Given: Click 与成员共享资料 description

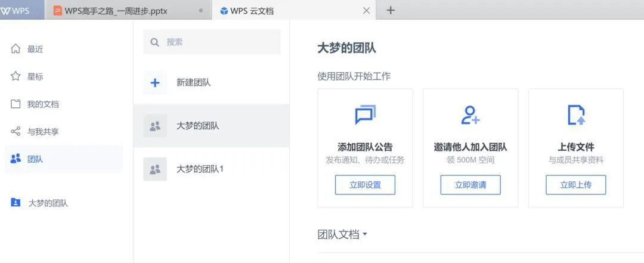Looking at the screenshot, I should pos(576,160).
